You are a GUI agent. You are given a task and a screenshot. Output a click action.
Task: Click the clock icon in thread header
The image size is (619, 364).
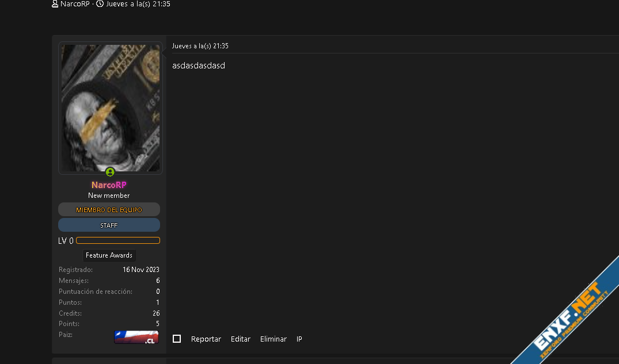coord(100,4)
